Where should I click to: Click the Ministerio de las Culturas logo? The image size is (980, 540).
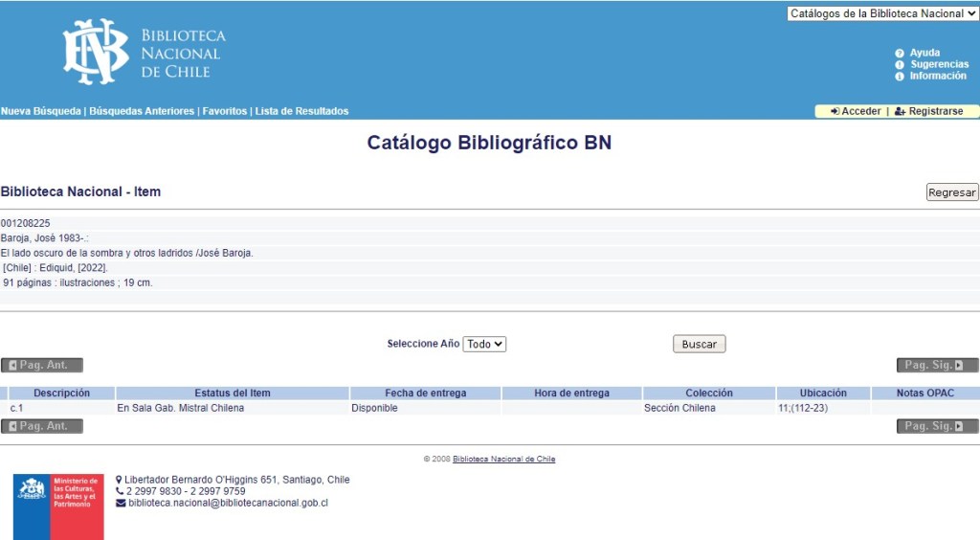click(x=58, y=506)
